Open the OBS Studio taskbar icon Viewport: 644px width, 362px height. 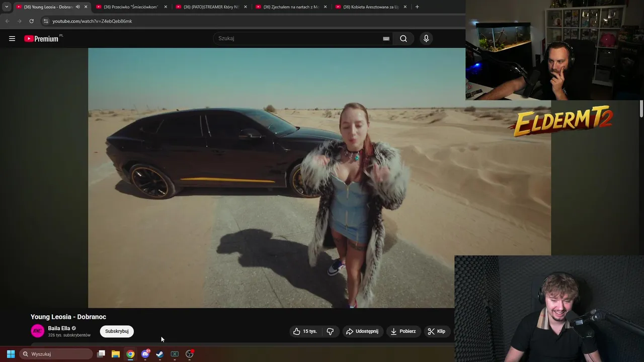(x=190, y=354)
